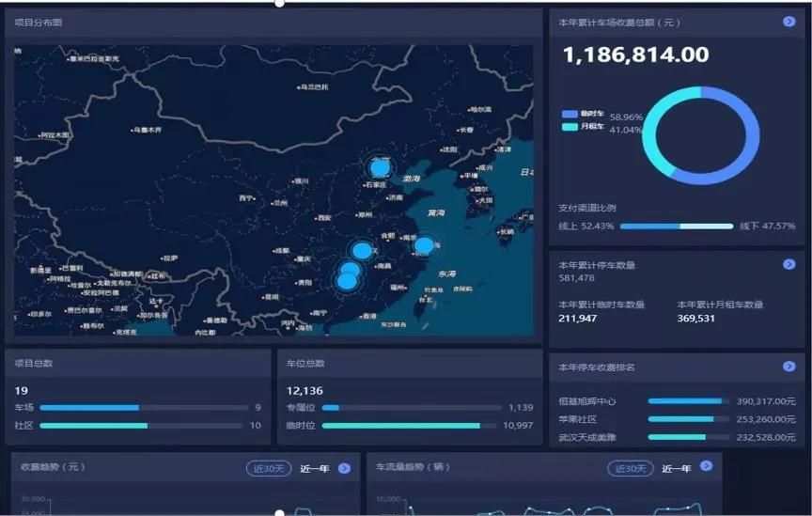Click the project marker near Wuhan on map
Screen dimensions: 812x516
click(x=362, y=251)
